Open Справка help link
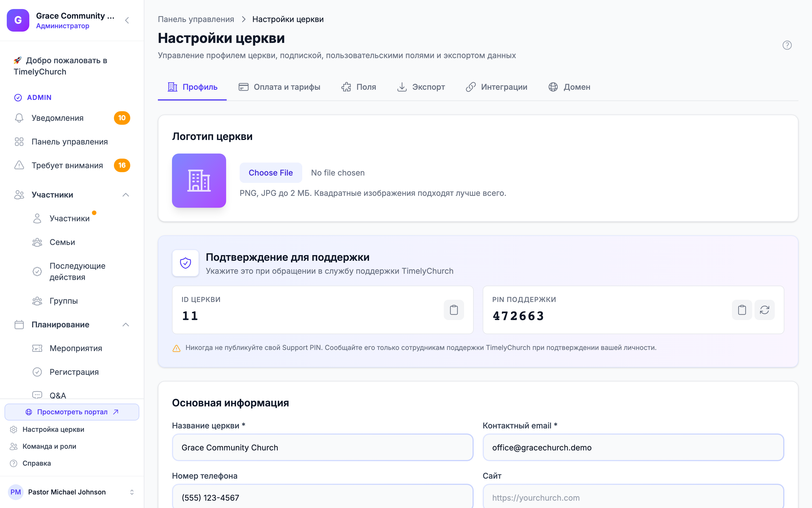Image resolution: width=812 pixels, height=508 pixels. point(36,463)
